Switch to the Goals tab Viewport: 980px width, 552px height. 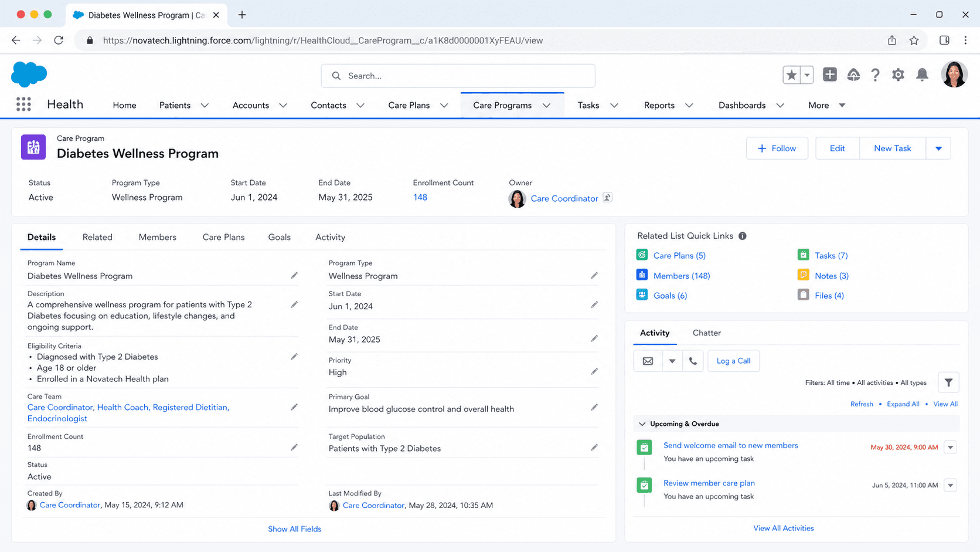[x=280, y=237]
